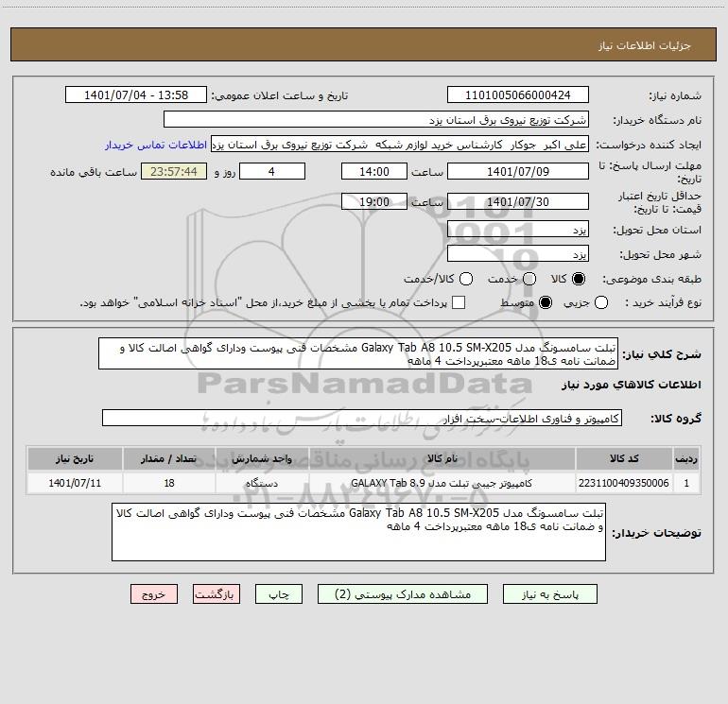Click the quantity cell showing 18
Viewport: 728px width, 704px height.
169,483
